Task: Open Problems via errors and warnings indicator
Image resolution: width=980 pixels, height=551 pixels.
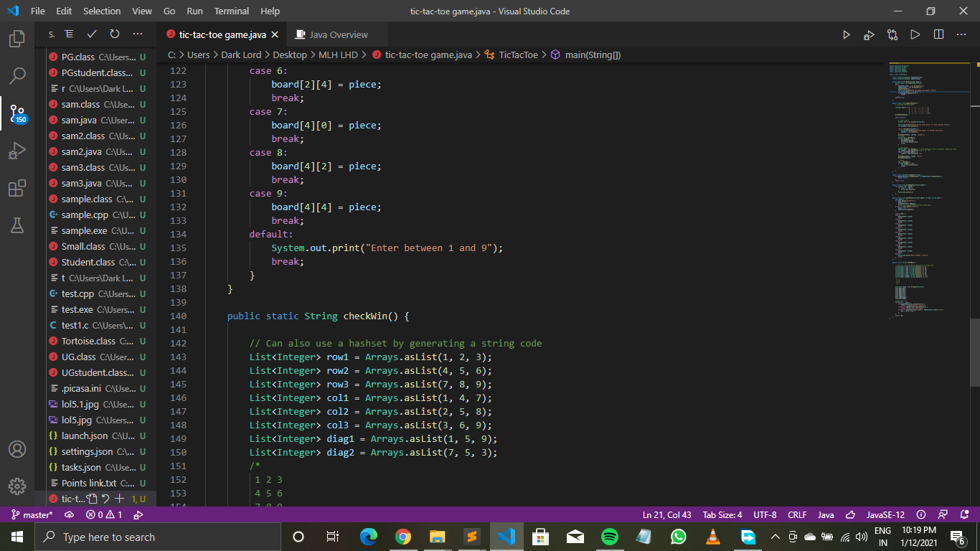Action: coord(103,514)
